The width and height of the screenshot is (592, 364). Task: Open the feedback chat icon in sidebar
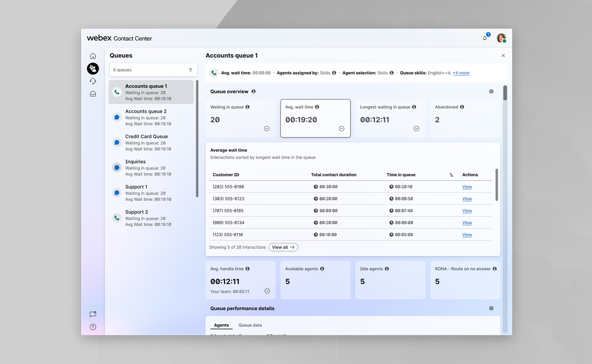coord(93,314)
